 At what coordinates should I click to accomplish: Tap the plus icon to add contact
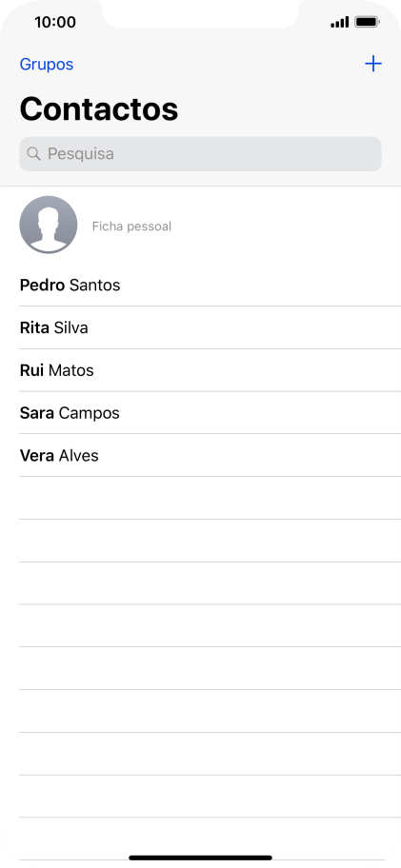(372, 64)
